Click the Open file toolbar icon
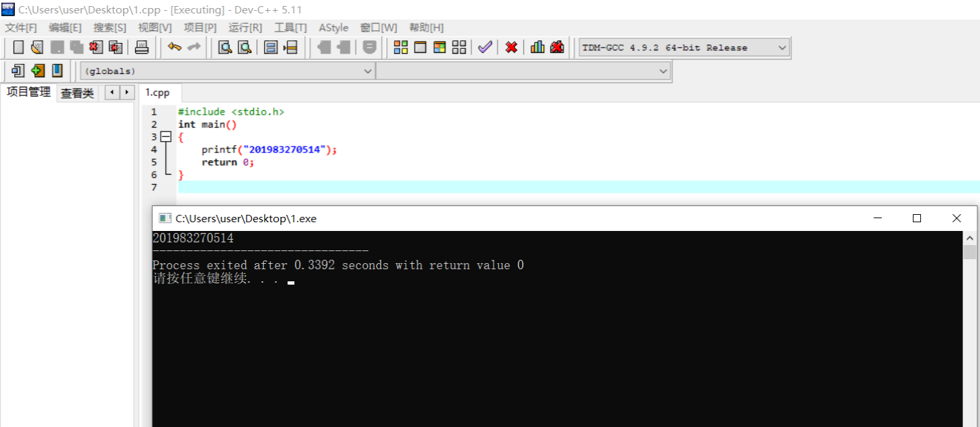The height and width of the screenshot is (427, 980). coord(38,47)
